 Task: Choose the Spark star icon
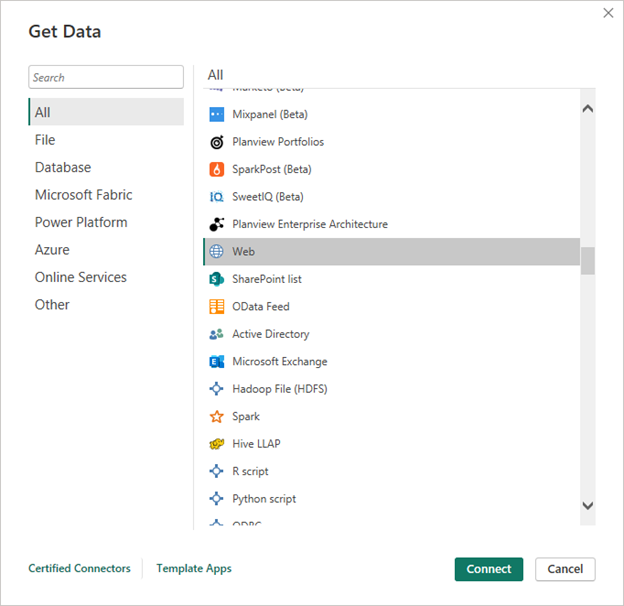click(216, 417)
